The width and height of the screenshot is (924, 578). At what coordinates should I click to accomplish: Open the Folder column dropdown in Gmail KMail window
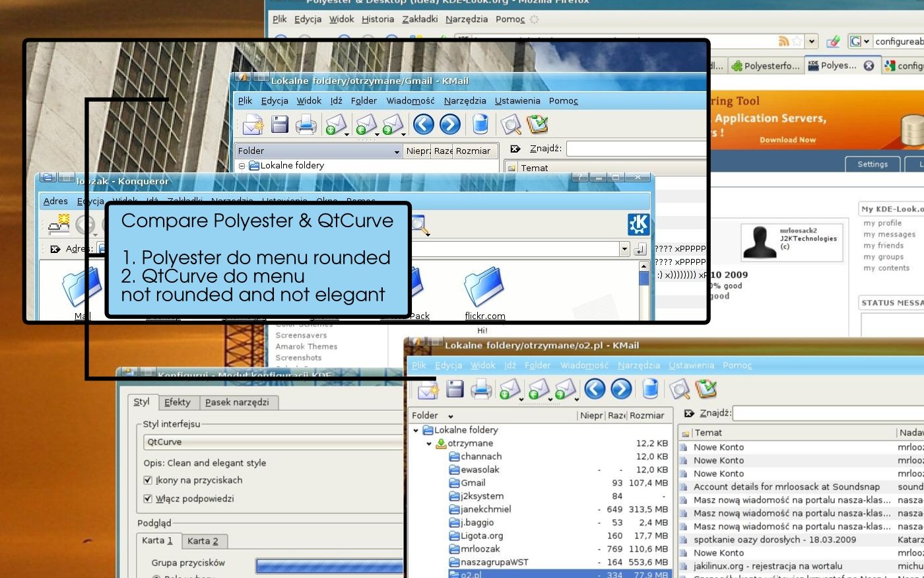(x=397, y=151)
